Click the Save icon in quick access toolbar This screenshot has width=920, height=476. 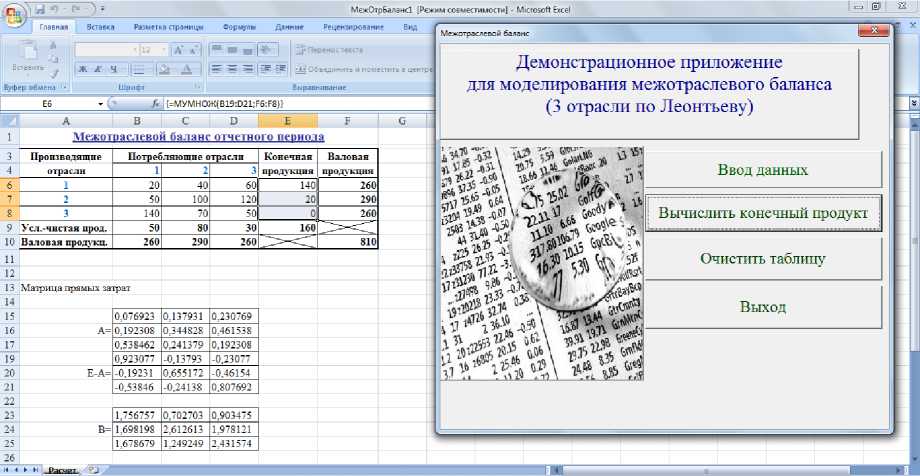point(39,8)
